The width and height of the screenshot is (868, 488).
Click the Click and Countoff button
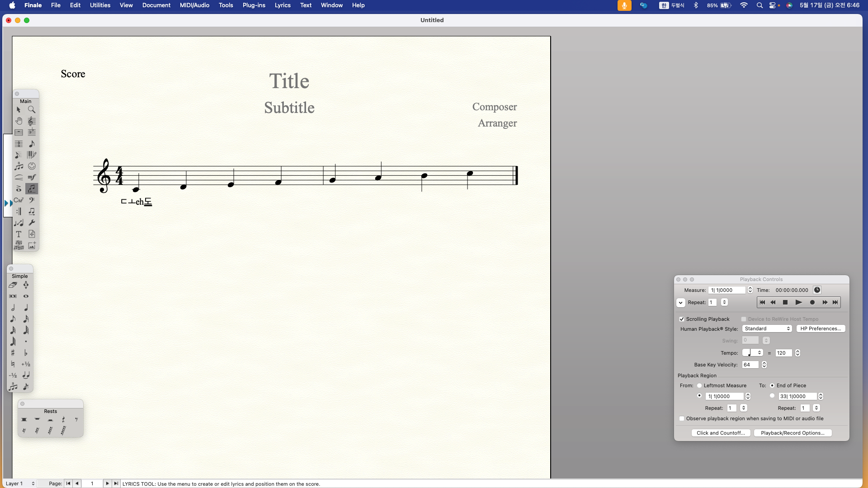pyautogui.click(x=721, y=433)
